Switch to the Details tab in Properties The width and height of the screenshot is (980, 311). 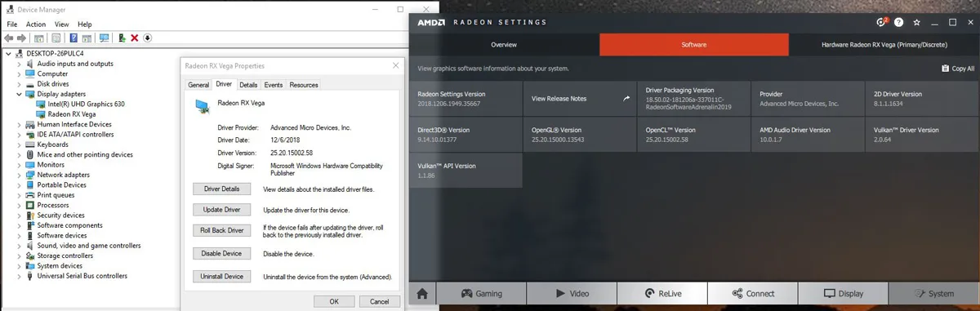pyautogui.click(x=248, y=85)
